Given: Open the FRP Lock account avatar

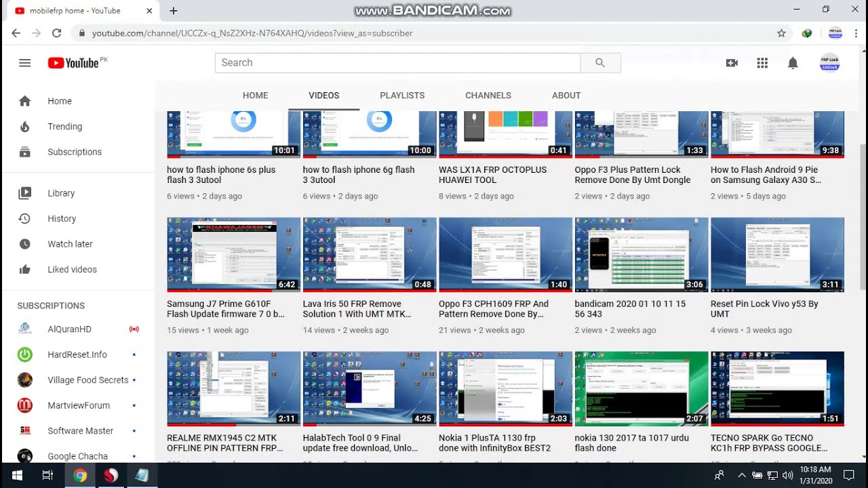Looking at the screenshot, I should (830, 63).
